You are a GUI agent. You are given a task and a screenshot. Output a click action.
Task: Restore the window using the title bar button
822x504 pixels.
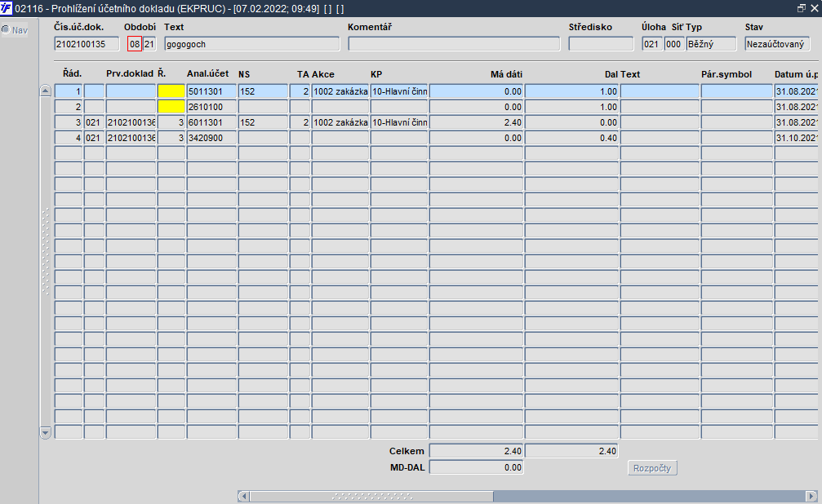click(x=801, y=8)
